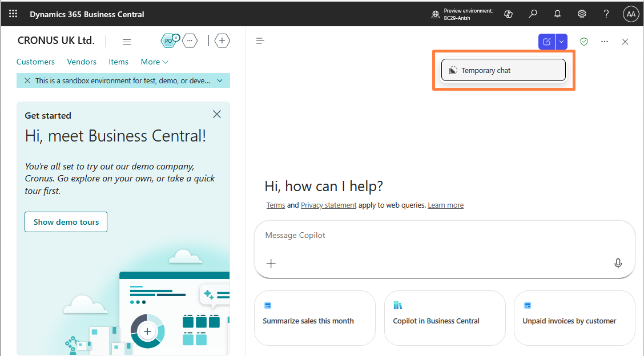Open the search magnifier icon

pos(533,14)
